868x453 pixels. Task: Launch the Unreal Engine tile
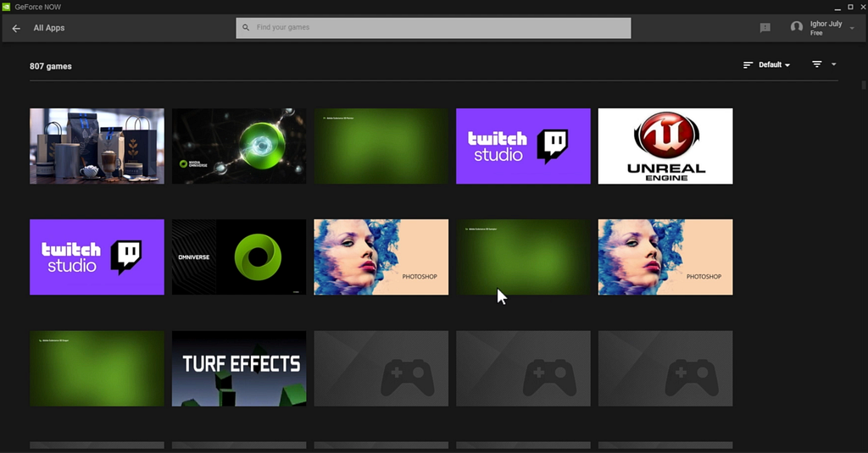(665, 146)
